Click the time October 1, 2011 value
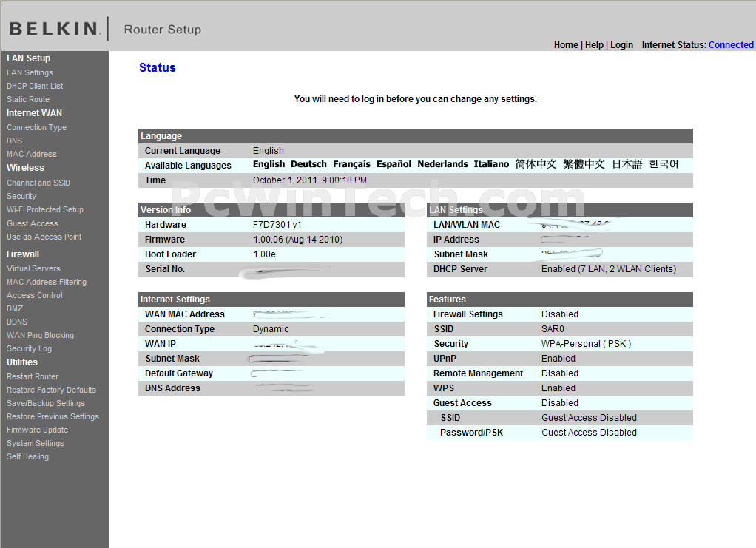 (x=310, y=180)
